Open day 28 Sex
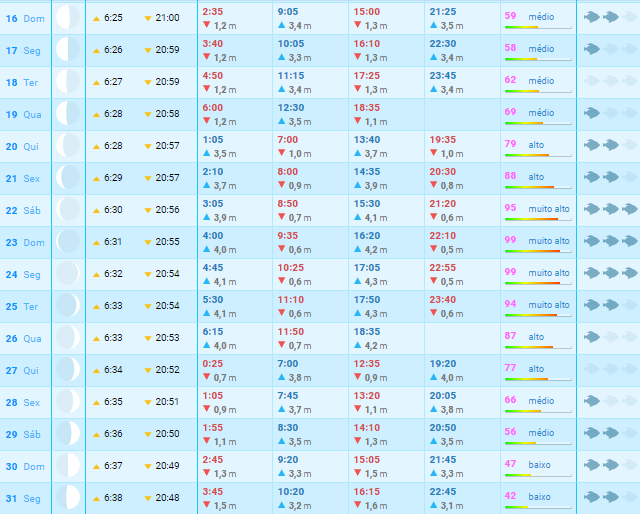The height and width of the screenshot is (514, 640). (x=22, y=403)
